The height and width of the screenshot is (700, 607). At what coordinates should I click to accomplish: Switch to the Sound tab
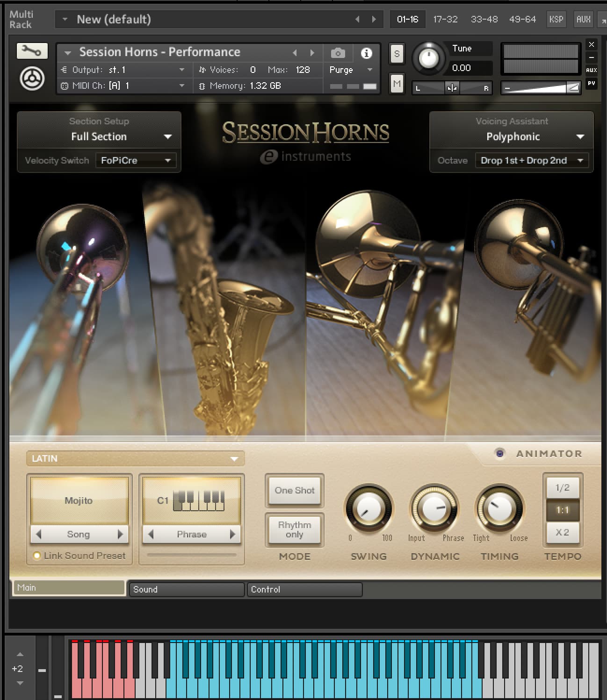point(187,589)
